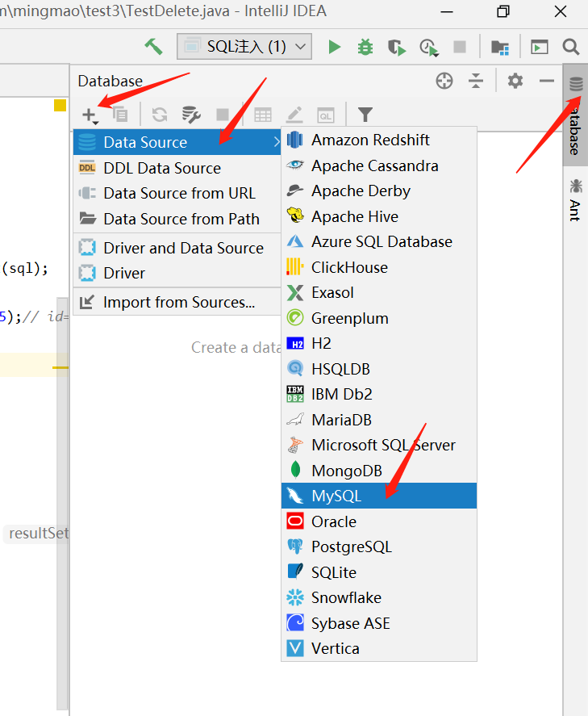Open the Ant side tool window tab
The image size is (588, 716).
(575, 200)
